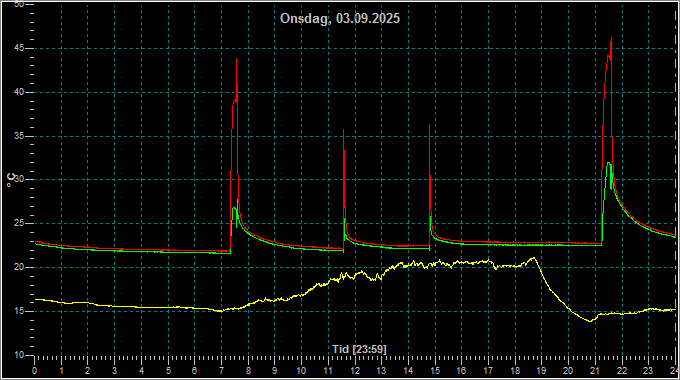Click hour 19 on the time axis
The width and height of the screenshot is (680, 380).
542,371
